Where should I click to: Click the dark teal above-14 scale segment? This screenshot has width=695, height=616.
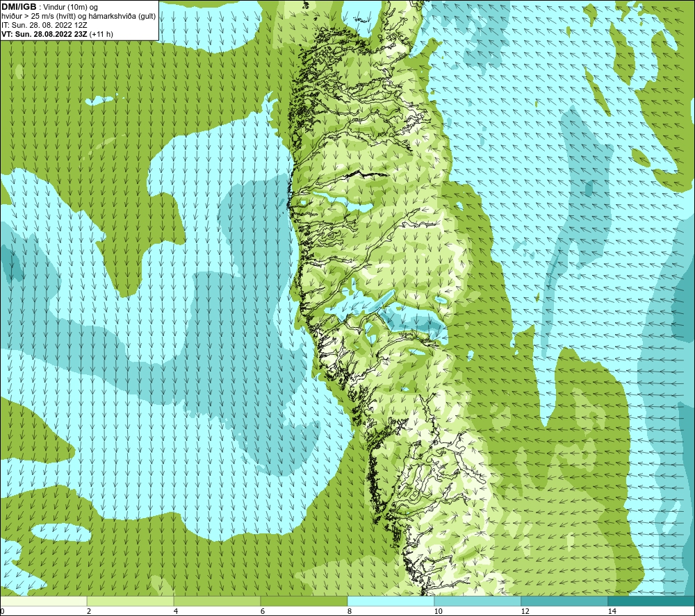pyautogui.click(x=651, y=601)
